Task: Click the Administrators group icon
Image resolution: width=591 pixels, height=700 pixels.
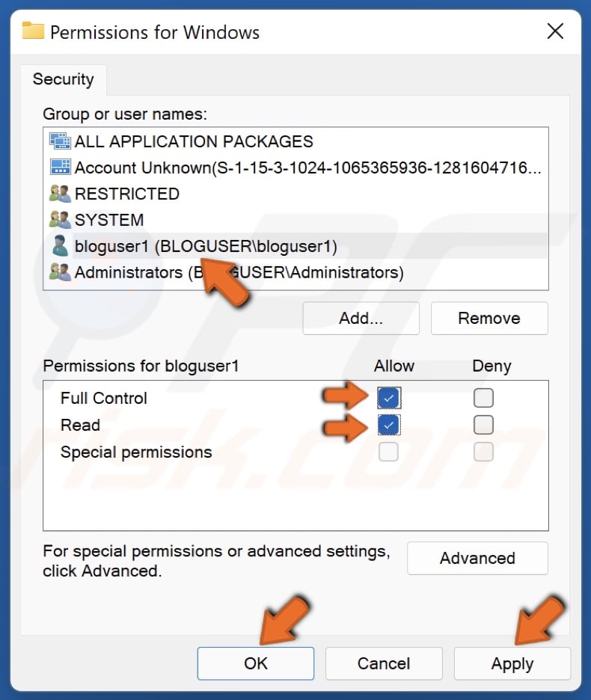Action: 58,272
